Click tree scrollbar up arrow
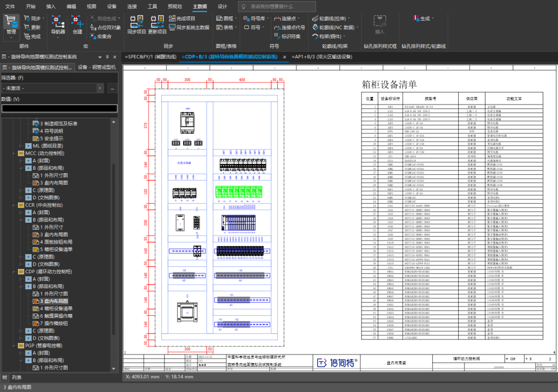 point(113,122)
